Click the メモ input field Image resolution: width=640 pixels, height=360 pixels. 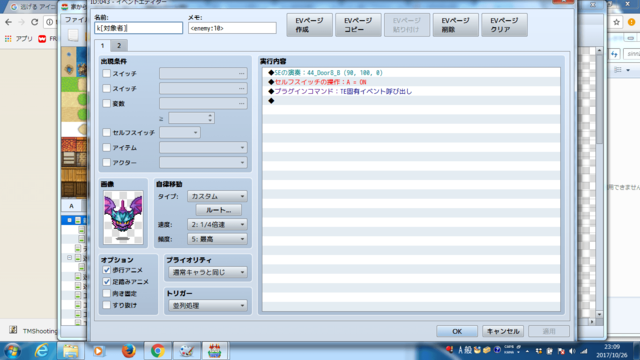(x=232, y=28)
